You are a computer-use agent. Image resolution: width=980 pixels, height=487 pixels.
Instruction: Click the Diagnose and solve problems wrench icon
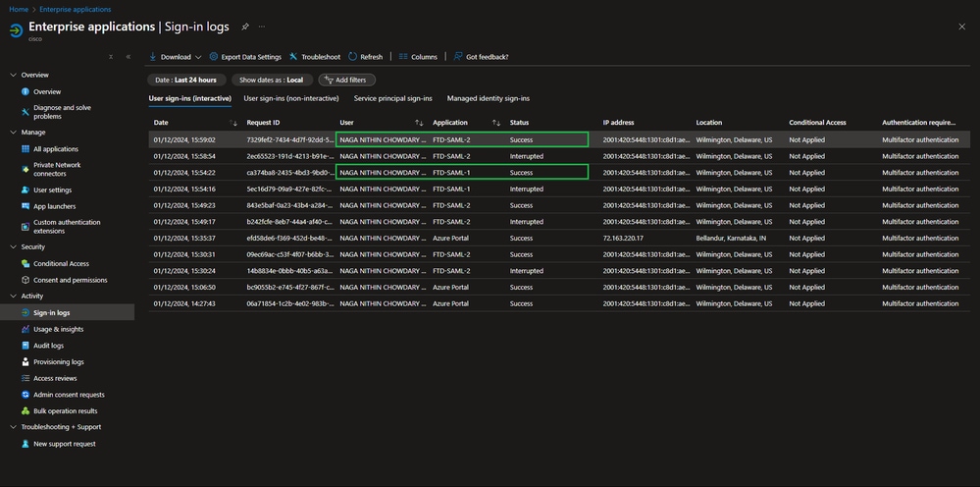[x=25, y=112]
